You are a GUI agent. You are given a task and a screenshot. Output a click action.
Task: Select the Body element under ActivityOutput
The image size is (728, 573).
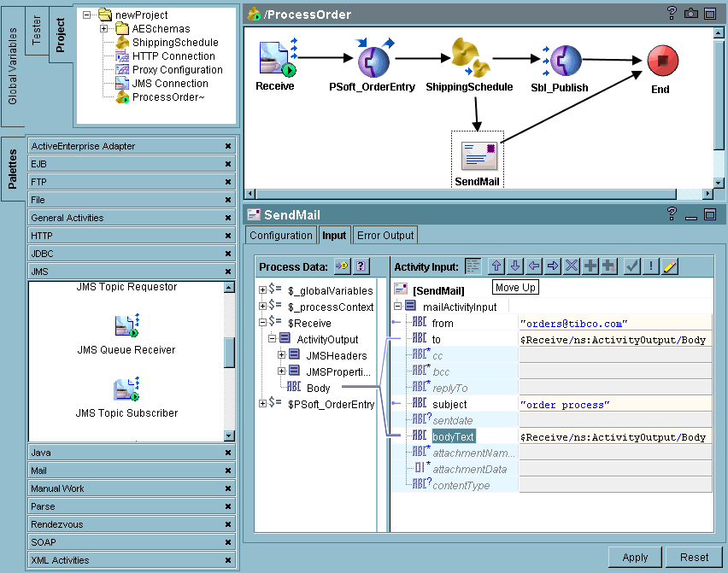coord(318,388)
